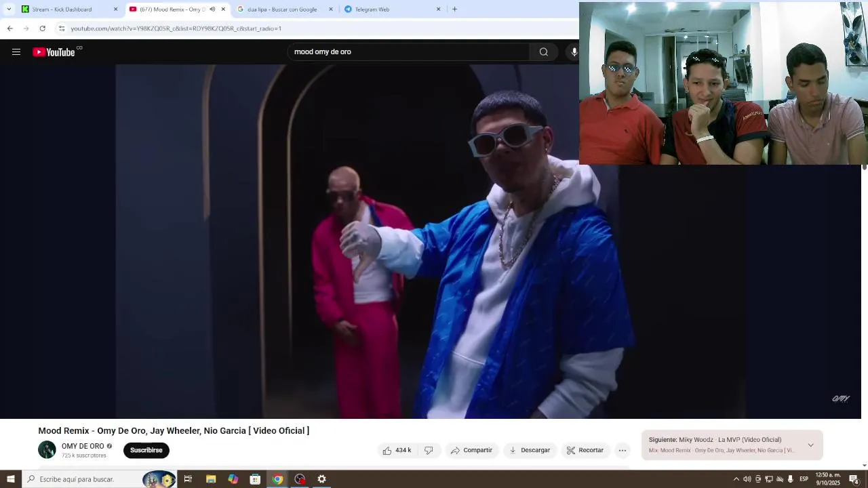
Task: Go to the YouTube home logo
Action: pyautogui.click(x=54, y=52)
